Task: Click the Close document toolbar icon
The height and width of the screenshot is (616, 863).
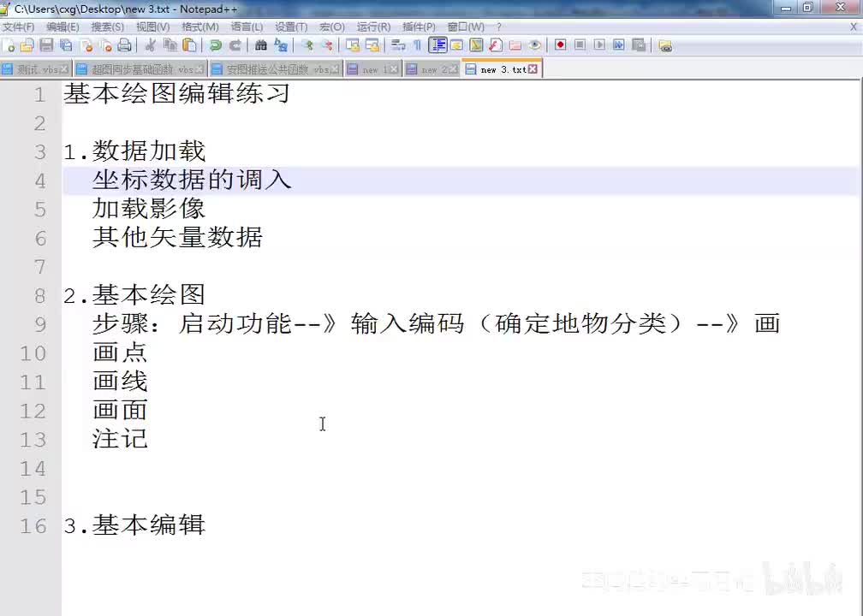Action: [x=86, y=45]
